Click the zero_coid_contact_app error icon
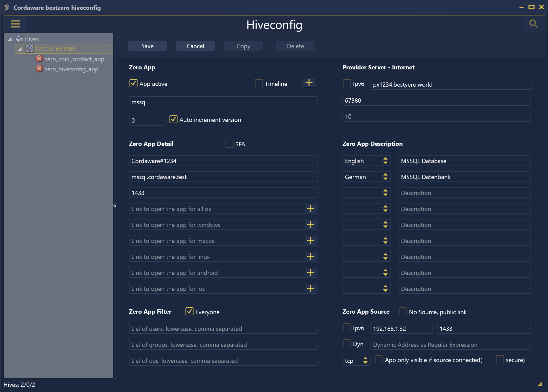The width and height of the screenshot is (548, 392). (39, 59)
